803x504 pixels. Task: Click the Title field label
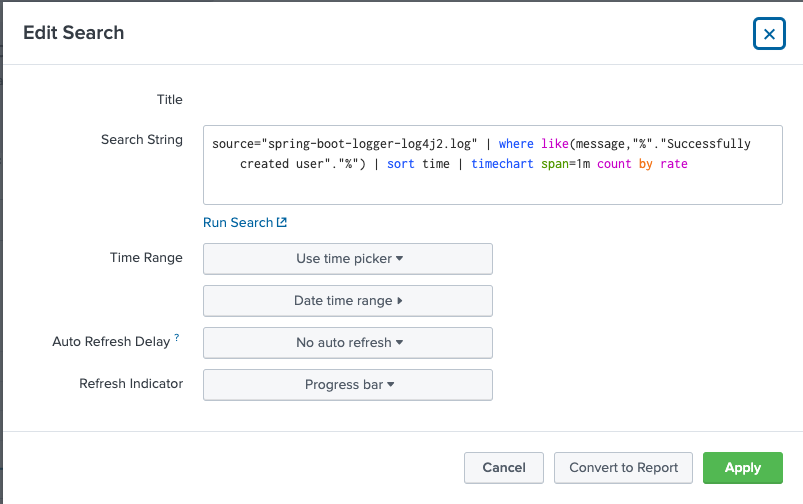(x=169, y=100)
